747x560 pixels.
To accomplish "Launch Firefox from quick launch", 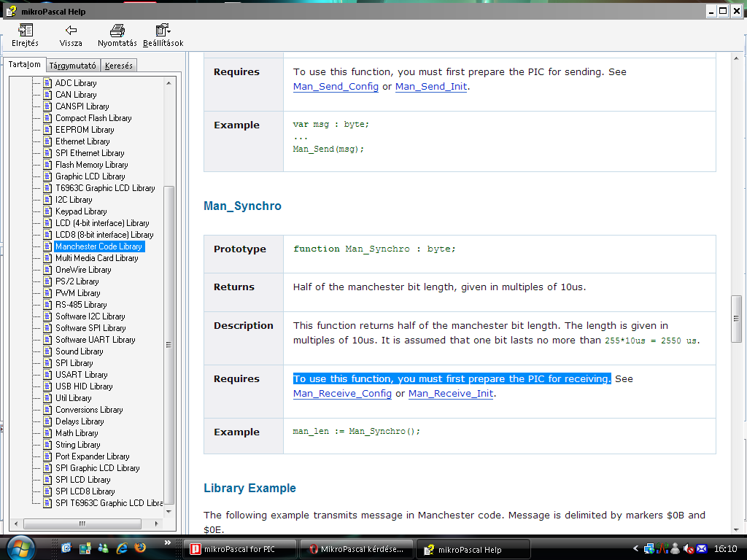I will tap(140, 548).
